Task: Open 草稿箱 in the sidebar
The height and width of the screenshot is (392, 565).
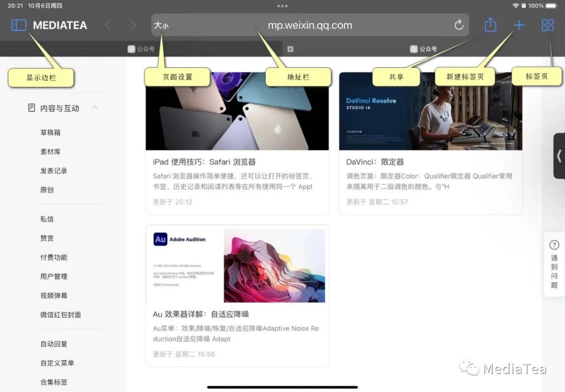Action: point(50,132)
